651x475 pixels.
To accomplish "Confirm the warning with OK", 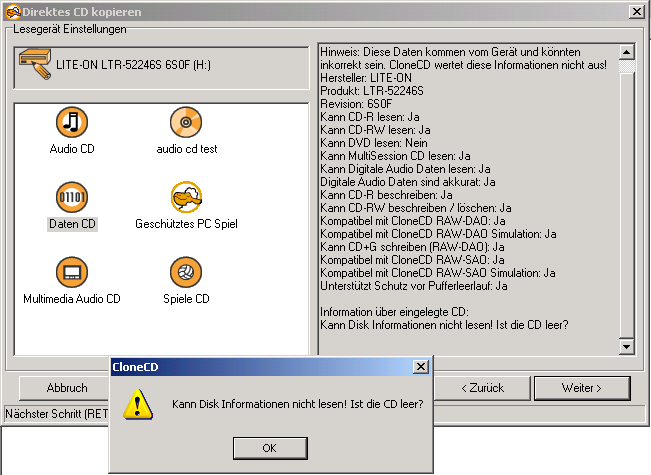I will (x=270, y=448).
